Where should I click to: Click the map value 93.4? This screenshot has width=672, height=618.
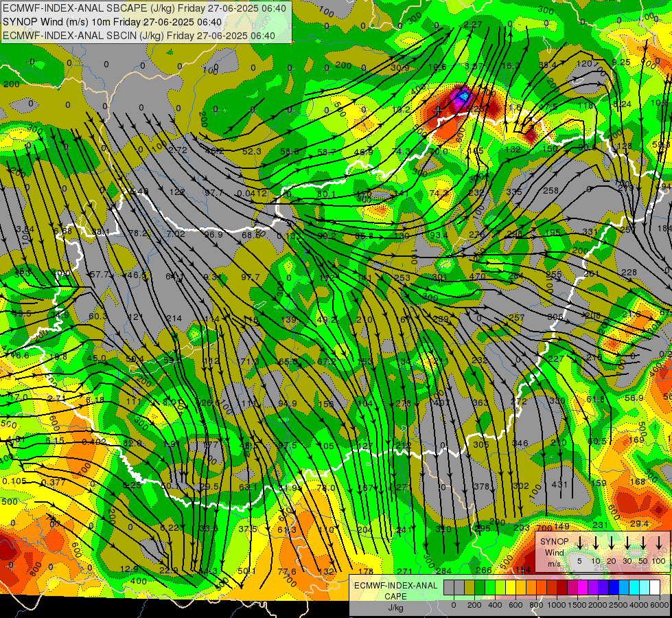[x=439, y=235]
